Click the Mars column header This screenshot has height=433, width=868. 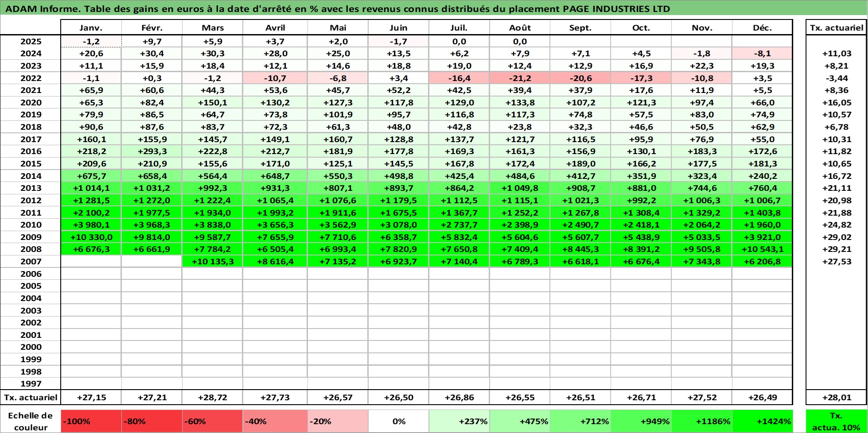213,27
